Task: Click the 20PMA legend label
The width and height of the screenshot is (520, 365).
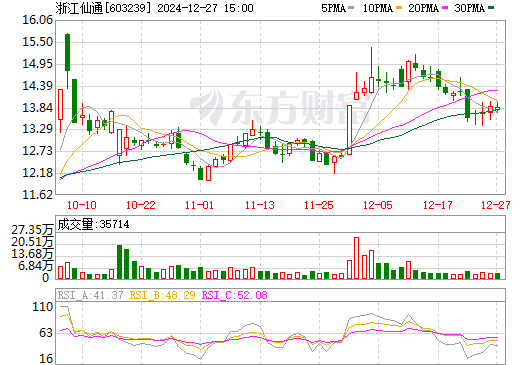Action: (423, 8)
